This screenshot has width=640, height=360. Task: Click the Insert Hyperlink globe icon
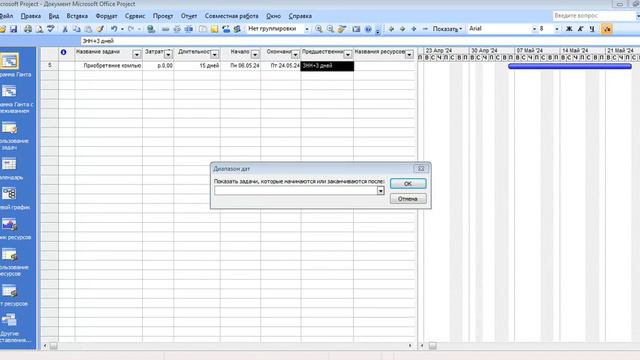151,29
